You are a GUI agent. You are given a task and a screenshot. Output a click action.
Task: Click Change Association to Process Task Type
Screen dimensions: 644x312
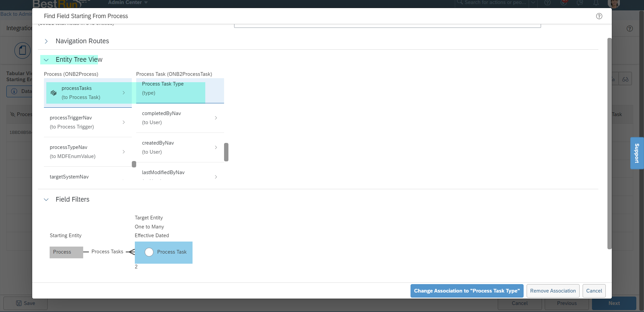[467, 291]
